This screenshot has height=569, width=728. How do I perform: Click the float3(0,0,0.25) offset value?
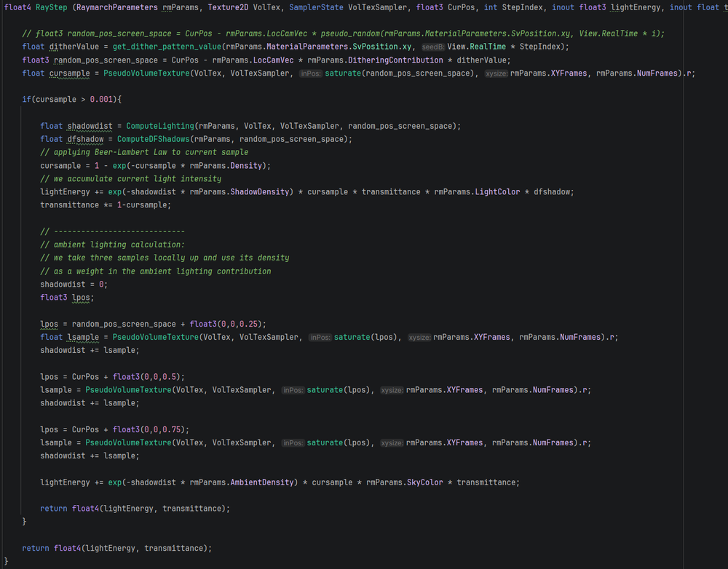(x=228, y=324)
